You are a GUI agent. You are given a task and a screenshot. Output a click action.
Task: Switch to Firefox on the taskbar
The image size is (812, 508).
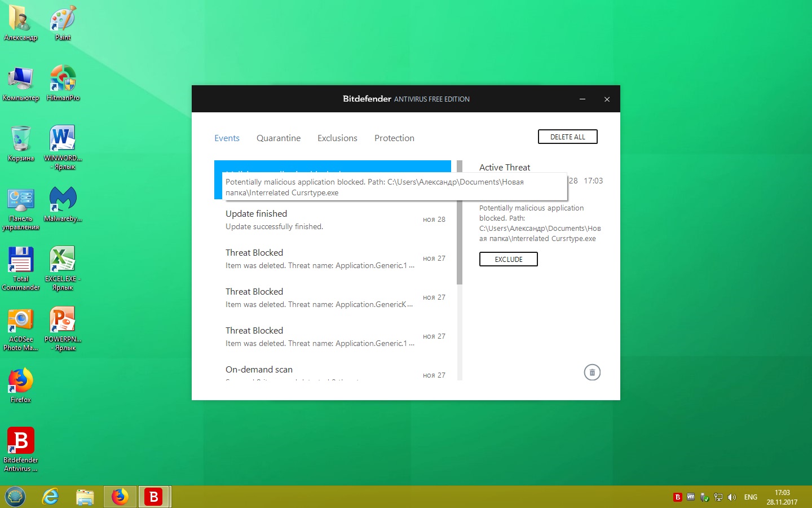pyautogui.click(x=120, y=497)
